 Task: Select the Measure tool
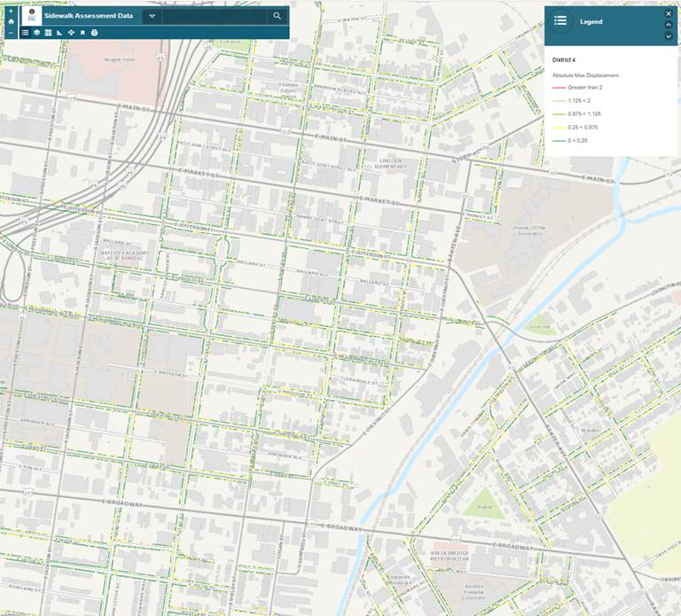pos(59,33)
